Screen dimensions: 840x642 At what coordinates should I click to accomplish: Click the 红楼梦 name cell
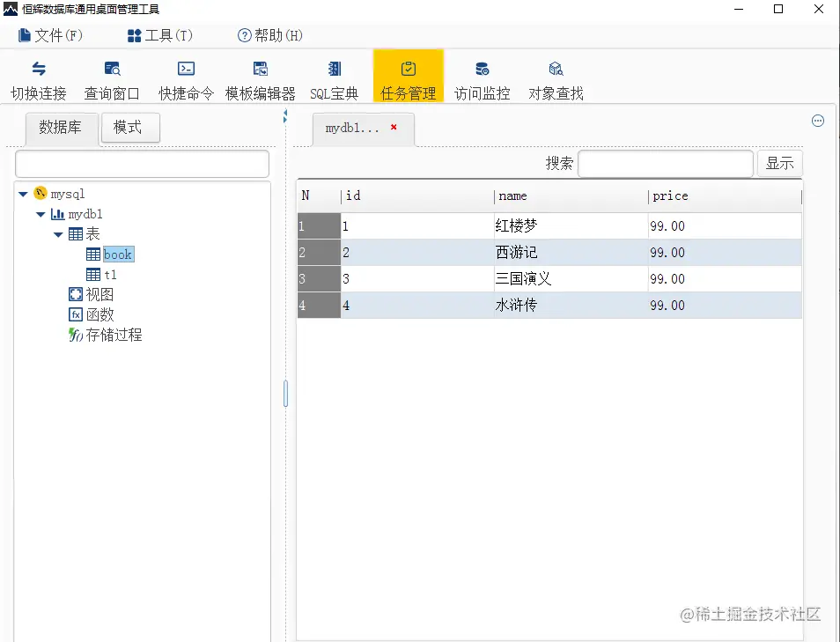(x=571, y=226)
